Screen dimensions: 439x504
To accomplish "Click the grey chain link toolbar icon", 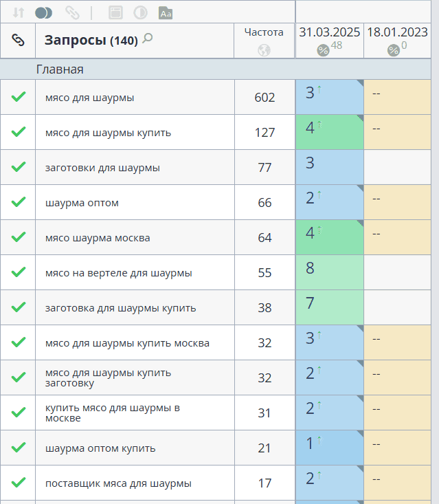I will click(x=71, y=12).
